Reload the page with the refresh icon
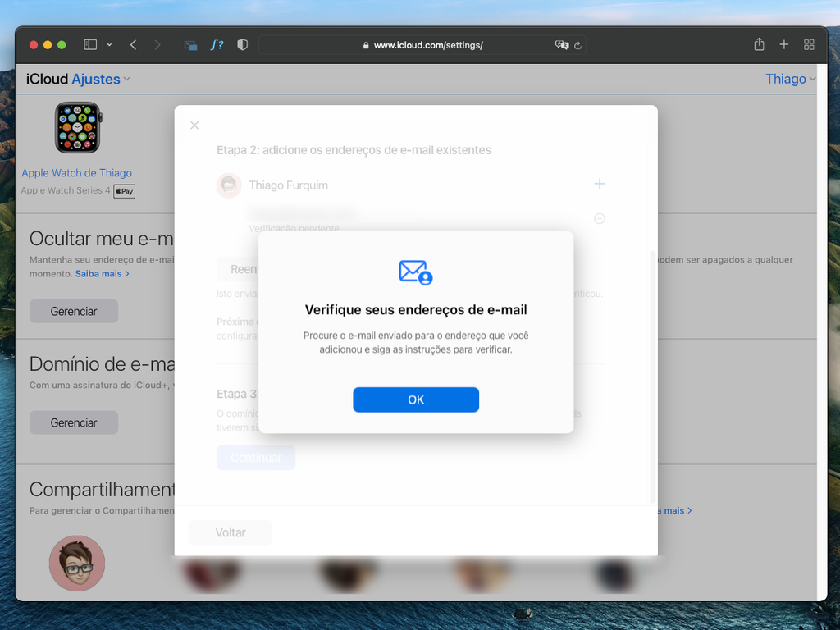840x630 pixels. click(577, 46)
